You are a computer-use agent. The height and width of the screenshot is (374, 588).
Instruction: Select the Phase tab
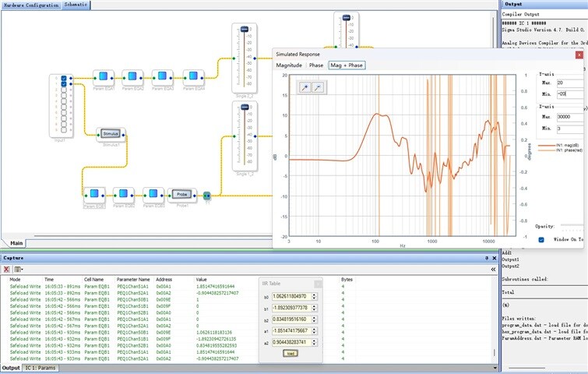(316, 65)
